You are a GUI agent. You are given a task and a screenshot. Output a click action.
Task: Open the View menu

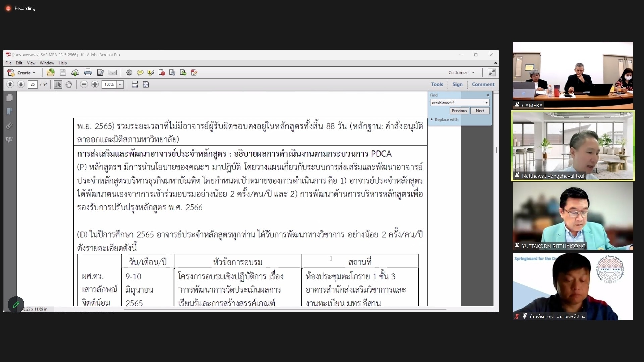31,63
